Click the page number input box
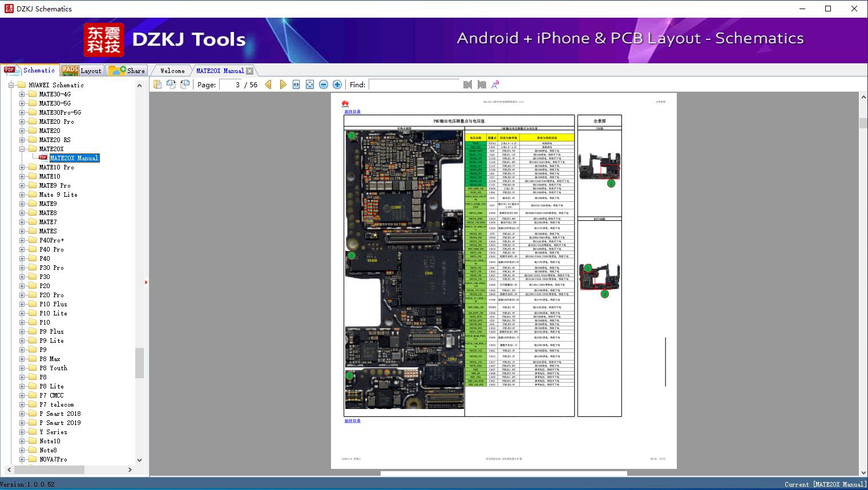This screenshot has height=490, width=868. pos(231,84)
